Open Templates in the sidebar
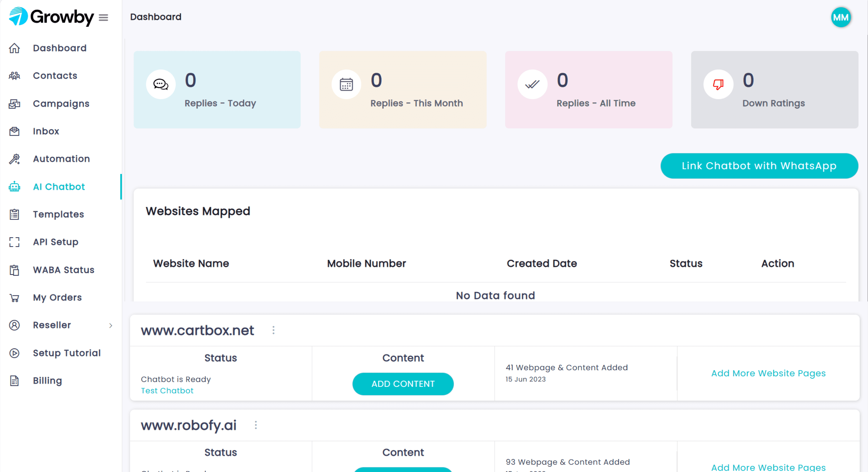 (x=58, y=214)
